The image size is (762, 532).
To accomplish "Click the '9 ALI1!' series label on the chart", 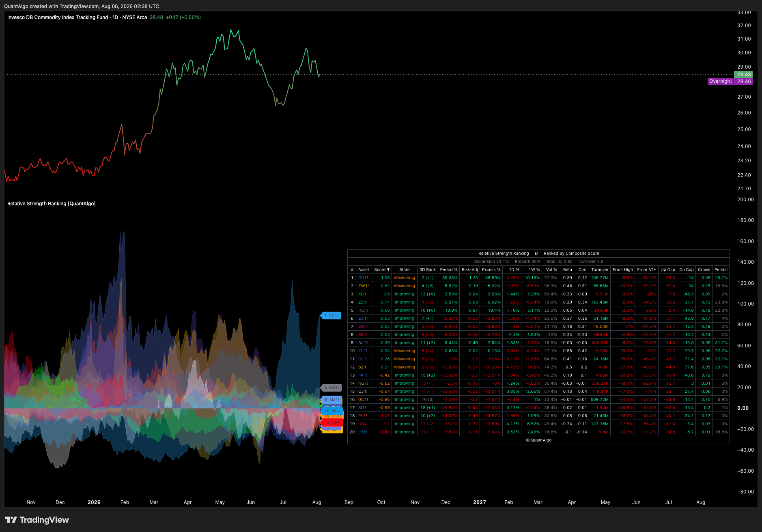I will pyautogui.click(x=331, y=400).
